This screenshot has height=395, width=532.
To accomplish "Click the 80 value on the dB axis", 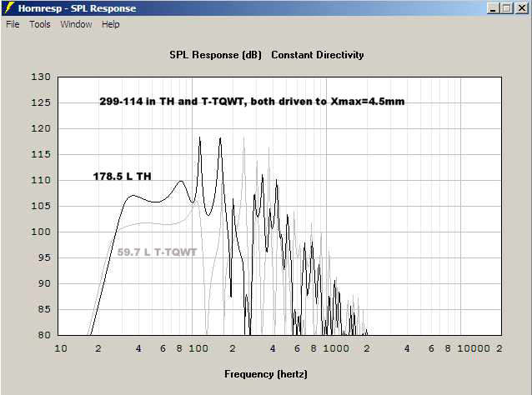I will click(44, 335).
